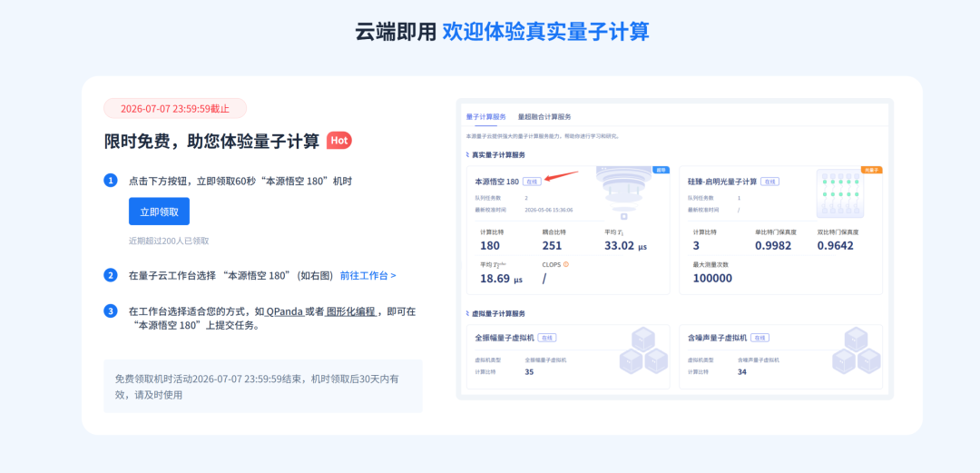This screenshot has height=473, width=980.
Task: Click the notice about 机时领取后30天内有效
Action: click(x=263, y=386)
